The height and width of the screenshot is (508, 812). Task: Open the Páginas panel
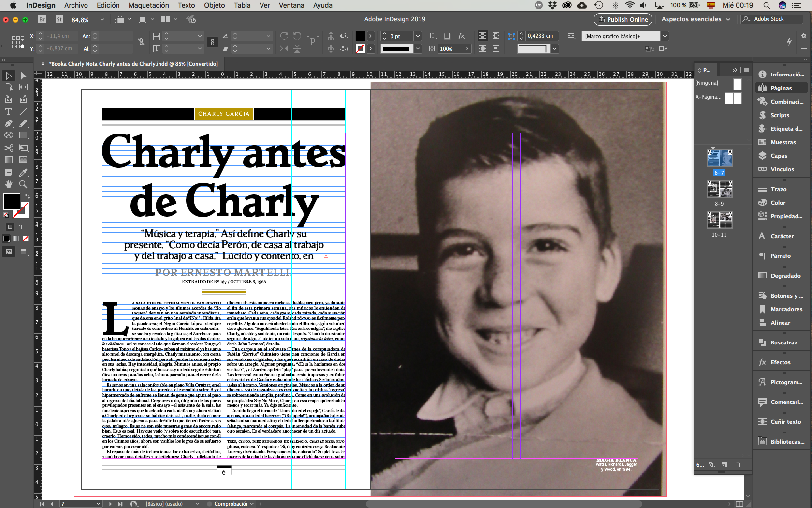coord(781,88)
